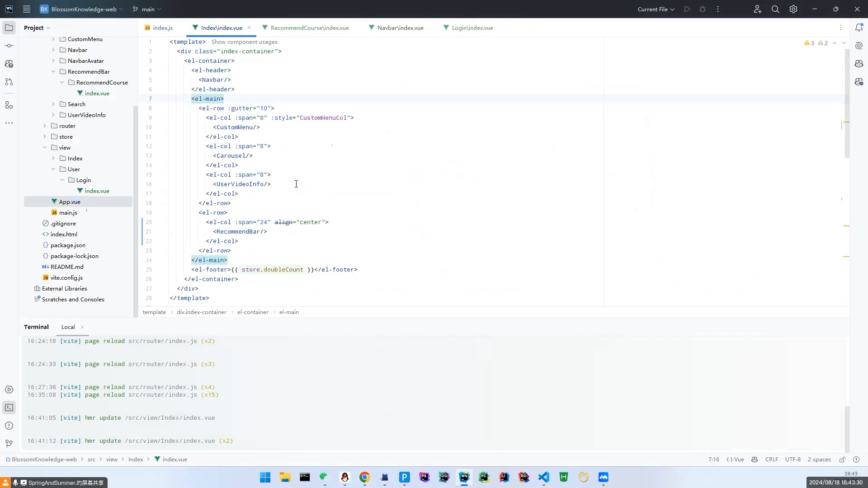Switch to the index.js editor tab
The width and height of the screenshot is (868, 488).
(159, 28)
